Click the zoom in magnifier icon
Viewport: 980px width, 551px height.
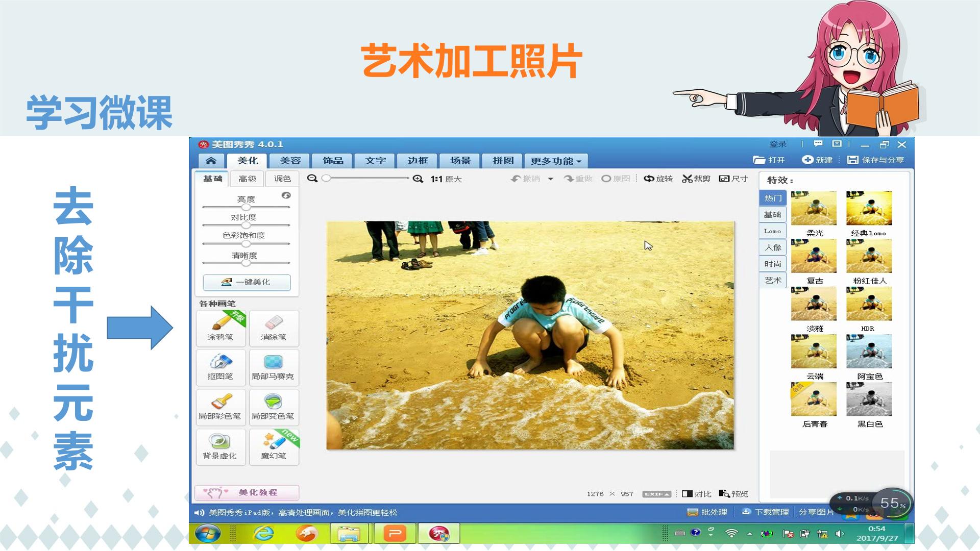pyautogui.click(x=418, y=179)
